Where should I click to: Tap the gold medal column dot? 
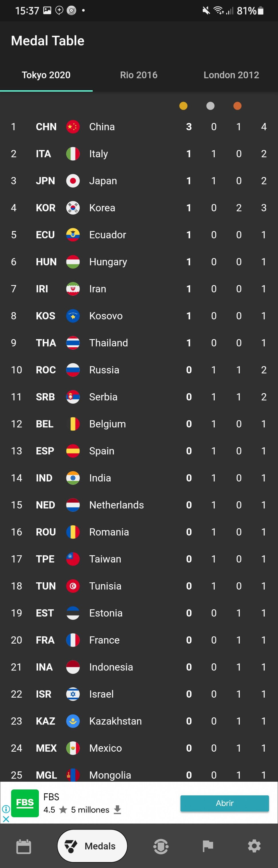coord(183,106)
